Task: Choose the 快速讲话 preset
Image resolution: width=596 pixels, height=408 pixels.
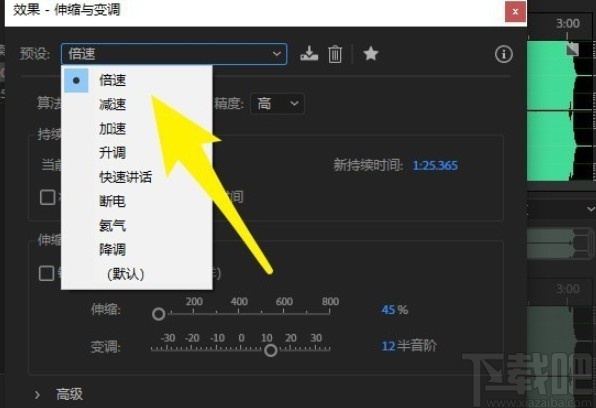Action: coord(137,177)
